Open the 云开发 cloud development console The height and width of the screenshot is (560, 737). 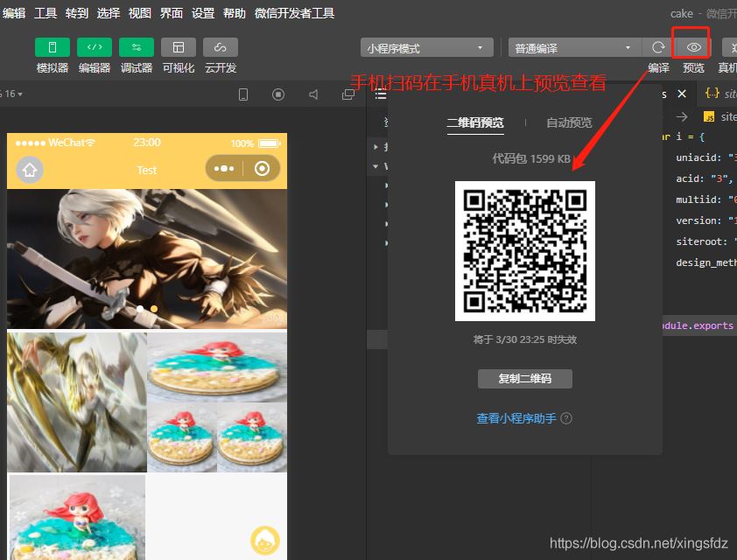tap(221, 47)
